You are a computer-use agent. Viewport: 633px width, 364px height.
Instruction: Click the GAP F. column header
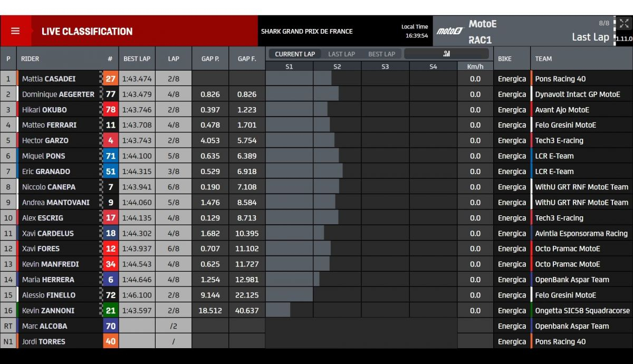click(247, 59)
